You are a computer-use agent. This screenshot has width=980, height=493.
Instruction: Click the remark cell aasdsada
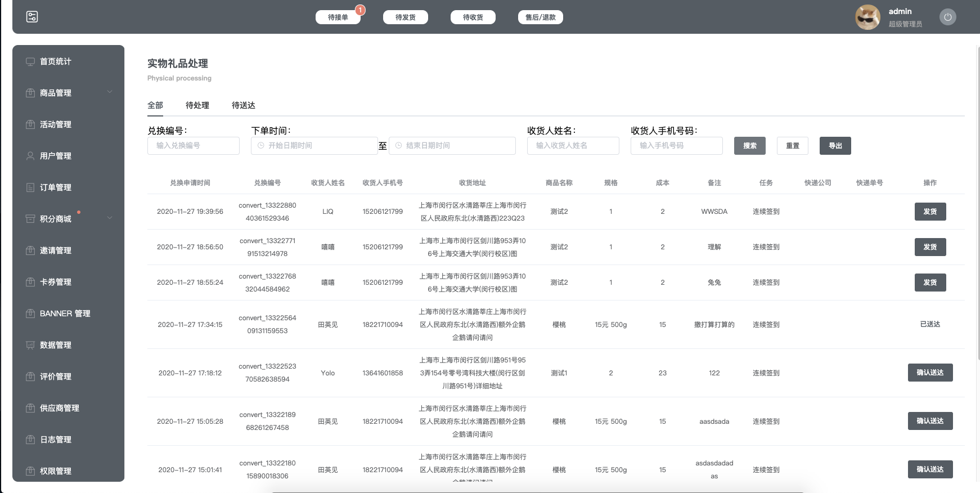point(714,422)
